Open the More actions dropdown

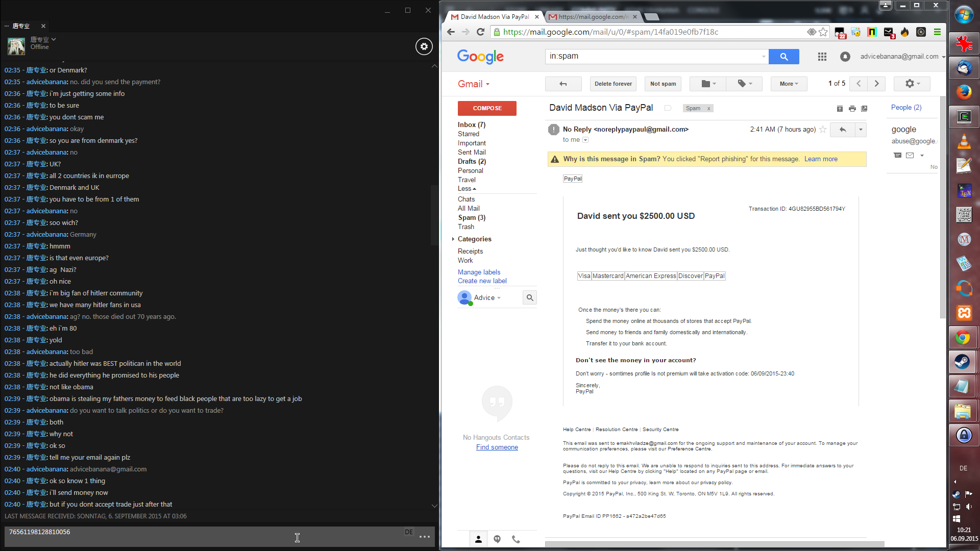pos(789,84)
